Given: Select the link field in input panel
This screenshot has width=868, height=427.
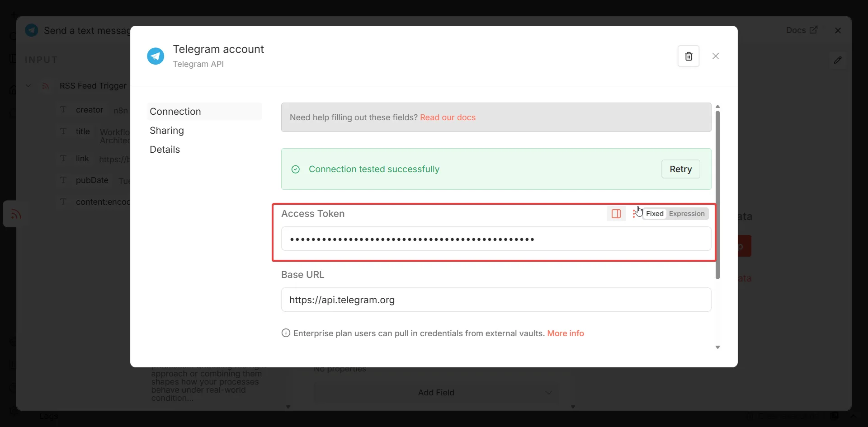Looking at the screenshot, I should tap(82, 159).
